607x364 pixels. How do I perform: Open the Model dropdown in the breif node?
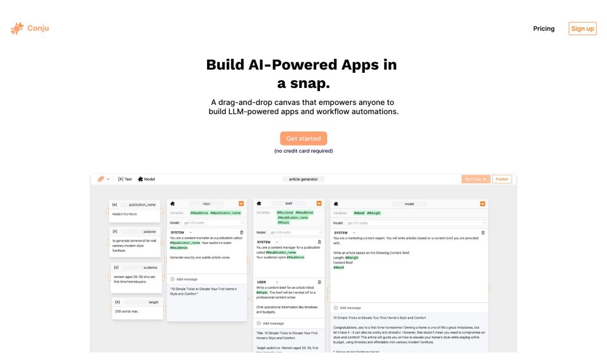pos(294,232)
